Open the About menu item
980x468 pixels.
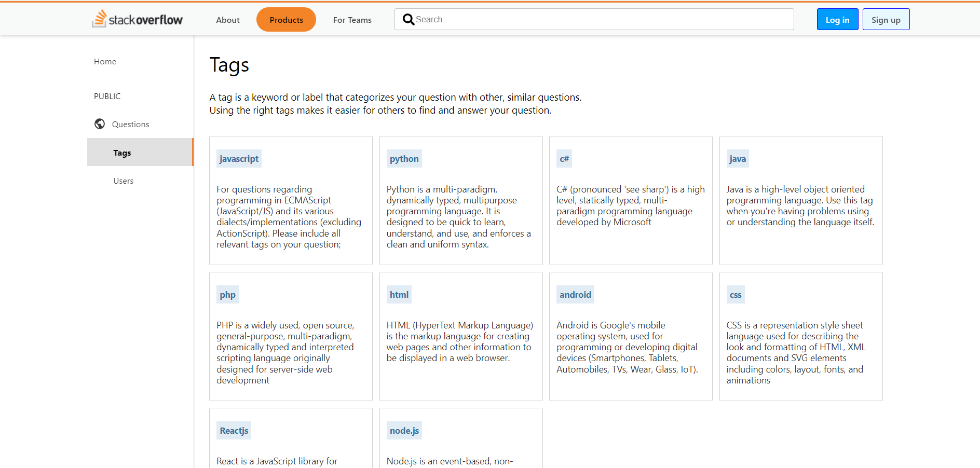pyautogui.click(x=227, y=20)
